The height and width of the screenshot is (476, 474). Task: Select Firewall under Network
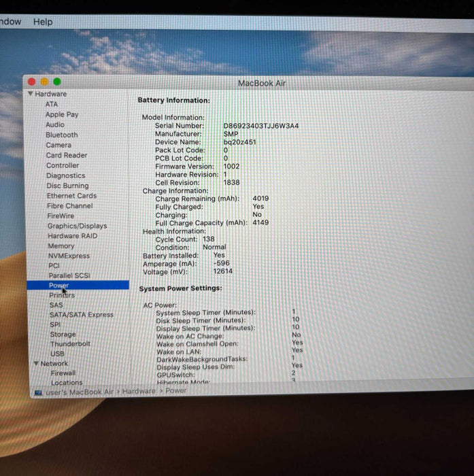(63, 373)
